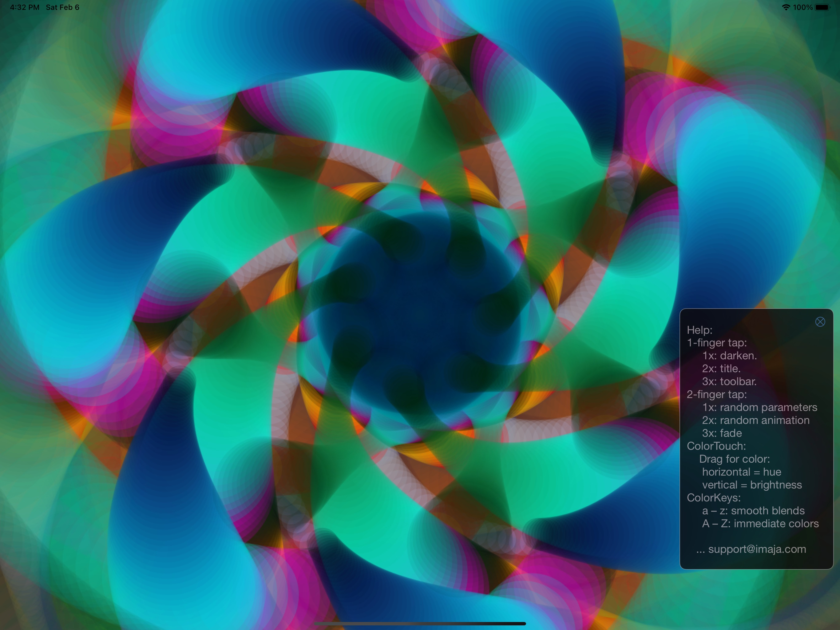
Task: Click the '2x: title.' help line
Action: [x=721, y=369]
